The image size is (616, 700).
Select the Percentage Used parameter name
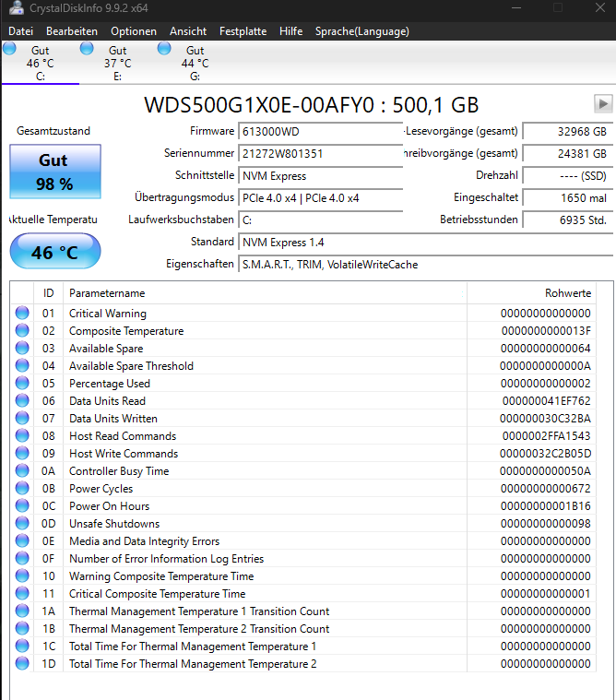pyautogui.click(x=110, y=384)
